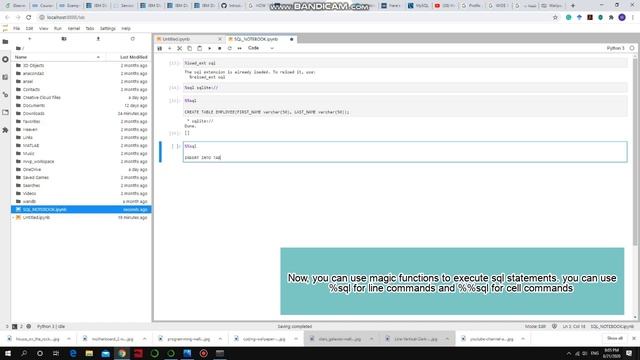The image size is (640, 360).
Task: Open the View menu
Action: tap(43, 29)
